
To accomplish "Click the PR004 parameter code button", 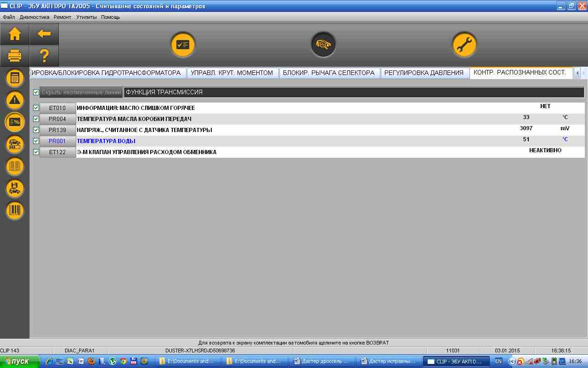I will (x=57, y=119).
